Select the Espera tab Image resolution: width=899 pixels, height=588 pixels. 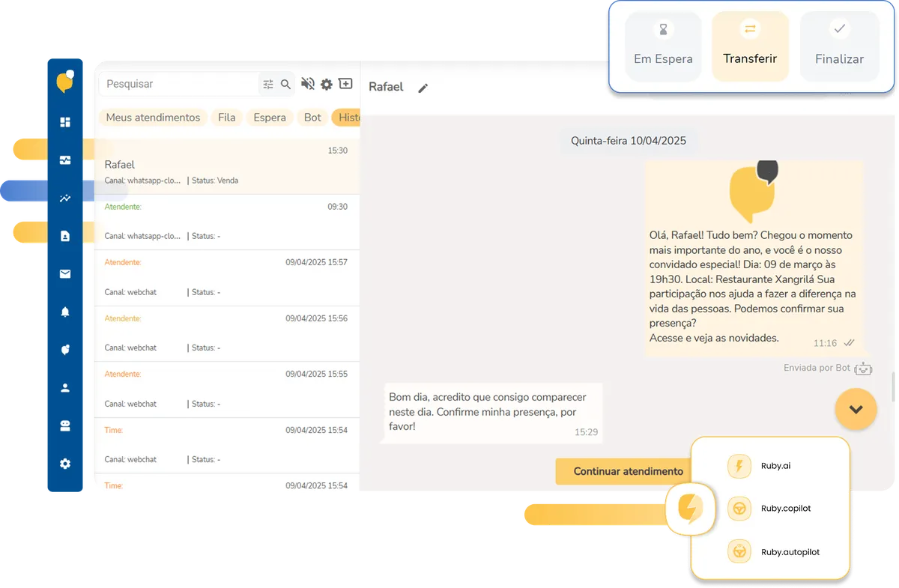270,118
